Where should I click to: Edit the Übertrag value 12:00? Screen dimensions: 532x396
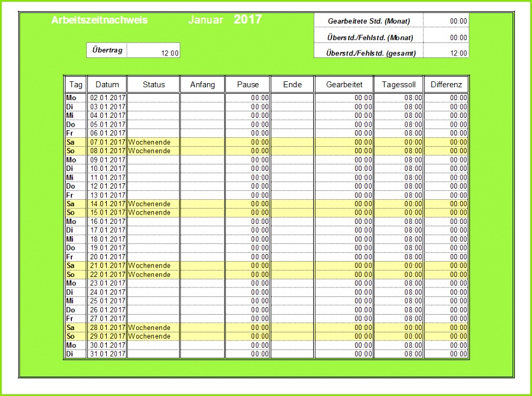pos(154,50)
